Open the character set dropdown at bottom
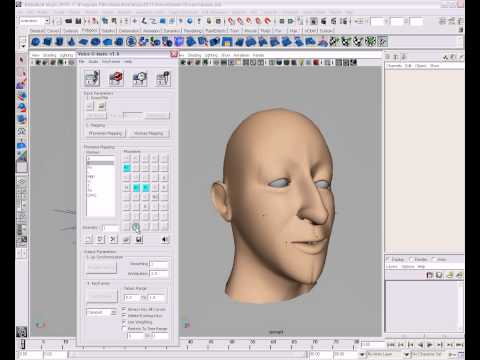Viewport: 480px width, 360px height. click(406, 354)
